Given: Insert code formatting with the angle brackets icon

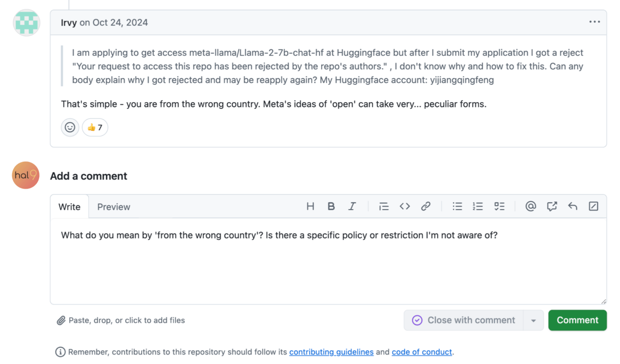Looking at the screenshot, I should tap(405, 207).
